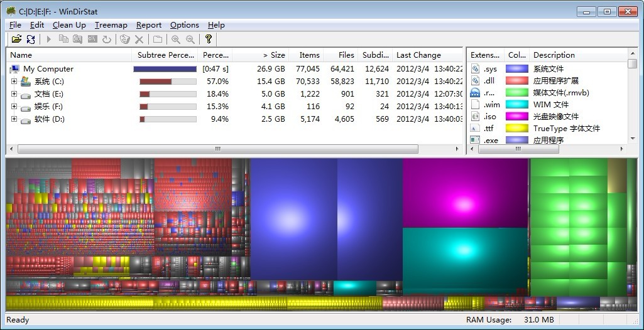Viewport: 644px width, 330px height.
Task: Click the large magenta treemap block
Action: tap(465, 193)
